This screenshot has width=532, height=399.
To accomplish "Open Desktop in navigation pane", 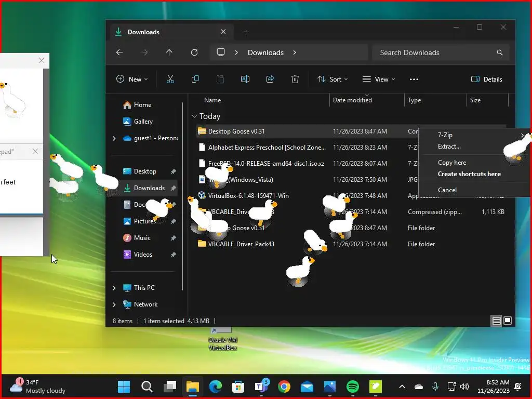I will tap(139, 171).
